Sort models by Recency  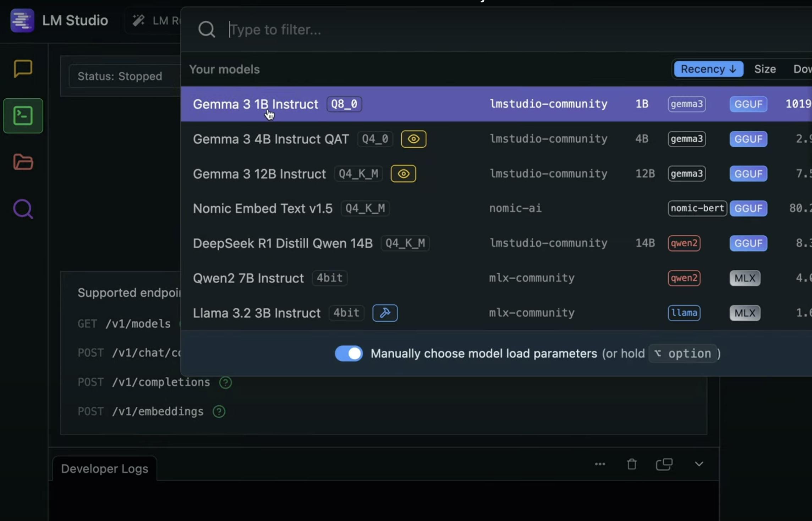coord(708,69)
